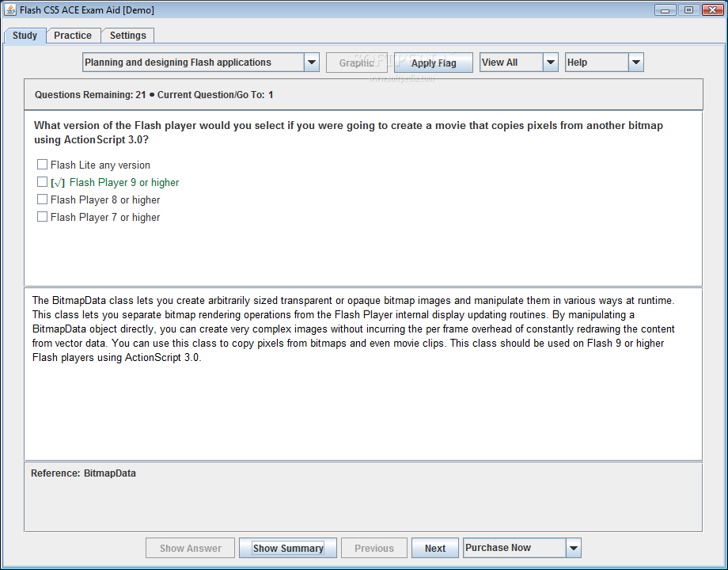Click the Java application icon in title bar
Image resolution: width=728 pixels, height=570 pixels.
pos(9,9)
